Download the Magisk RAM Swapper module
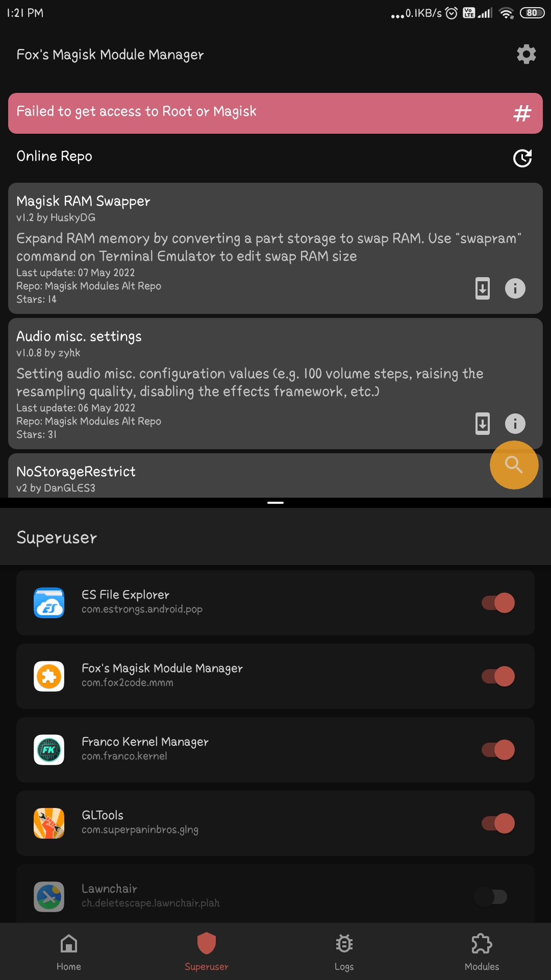 coord(482,288)
